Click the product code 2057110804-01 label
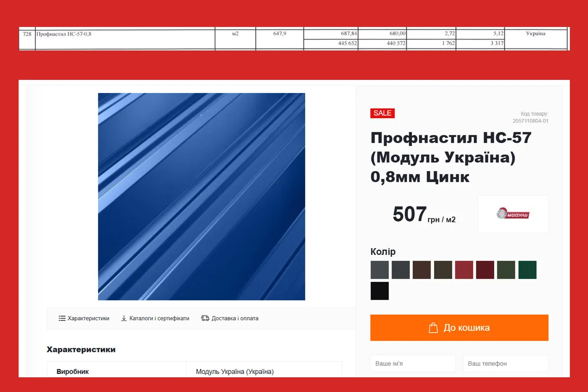The image size is (588, 392). pos(530,120)
